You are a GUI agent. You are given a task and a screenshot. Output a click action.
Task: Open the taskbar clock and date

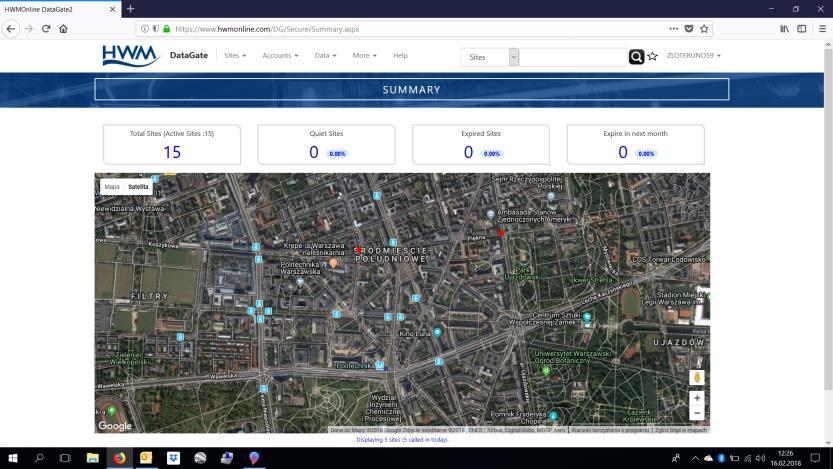(x=786, y=458)
